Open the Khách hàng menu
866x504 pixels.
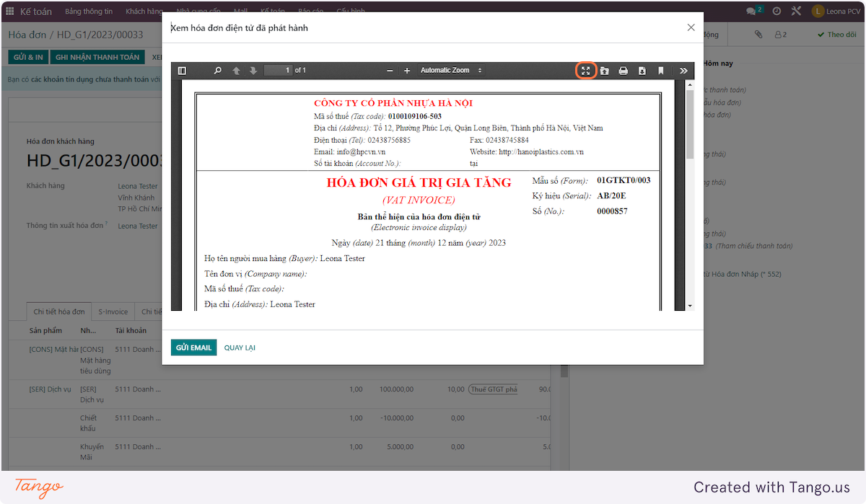144,12
